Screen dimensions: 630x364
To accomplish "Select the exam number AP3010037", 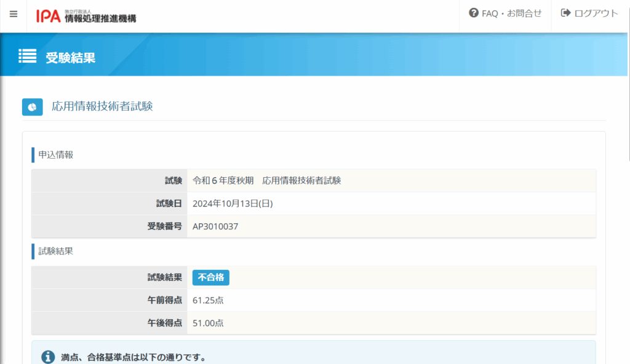I will [x=215, y=226].
